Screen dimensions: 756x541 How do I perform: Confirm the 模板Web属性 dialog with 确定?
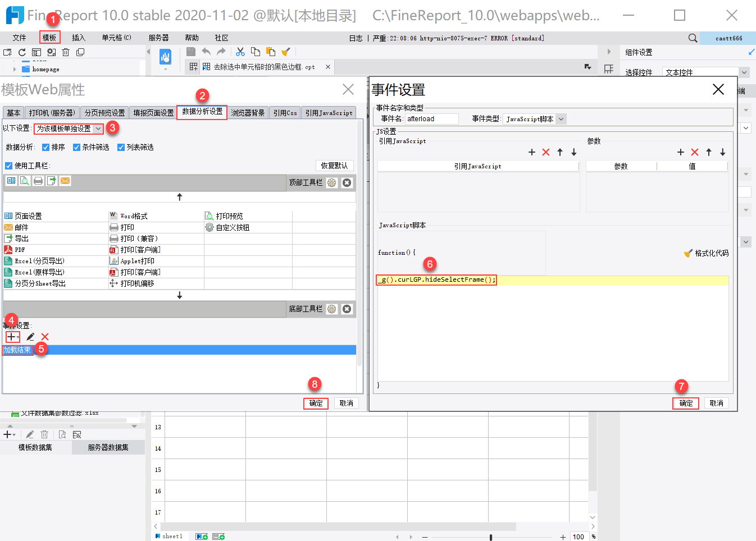click(316, 403)
